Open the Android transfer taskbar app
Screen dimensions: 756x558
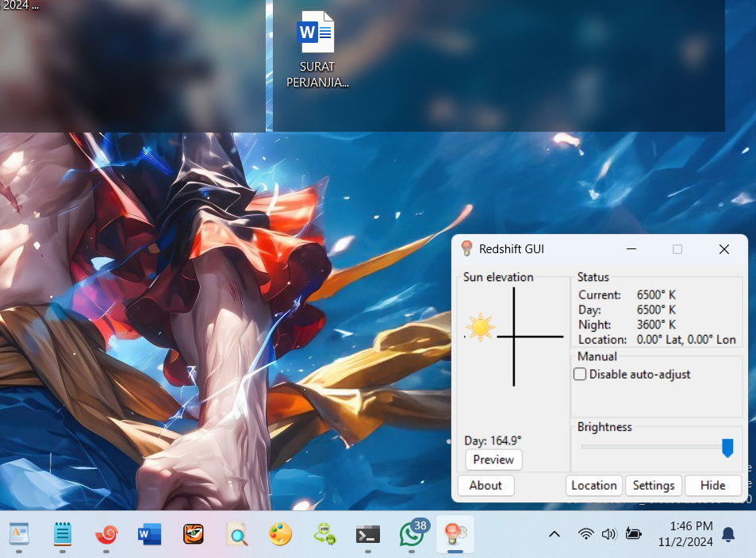pyautogui.click(x=324, y=534)
